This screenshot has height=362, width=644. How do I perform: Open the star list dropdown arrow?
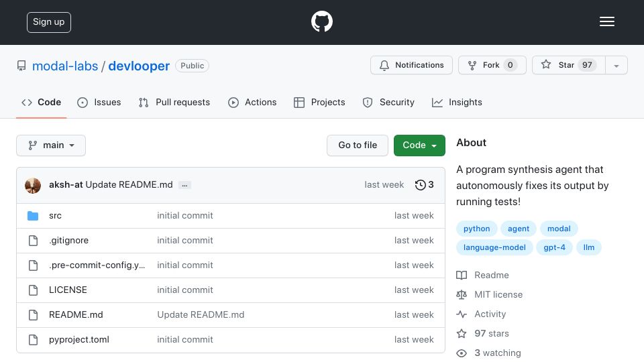coord(616,65)
